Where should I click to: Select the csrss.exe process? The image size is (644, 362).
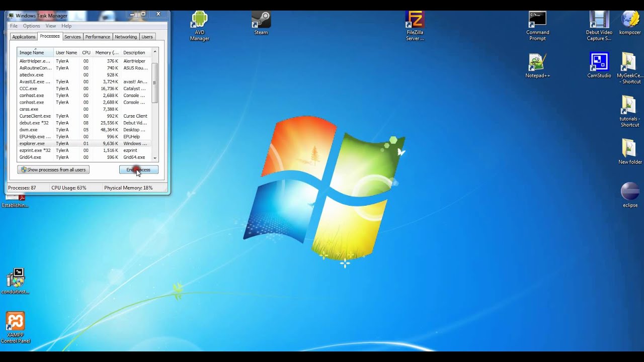pyautogui.click(x=84, y=109)
